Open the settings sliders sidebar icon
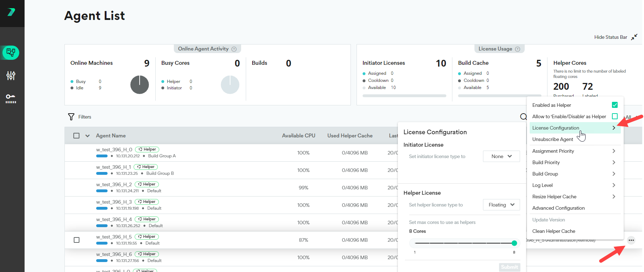 pyautogui.click(x=11, y=75)
